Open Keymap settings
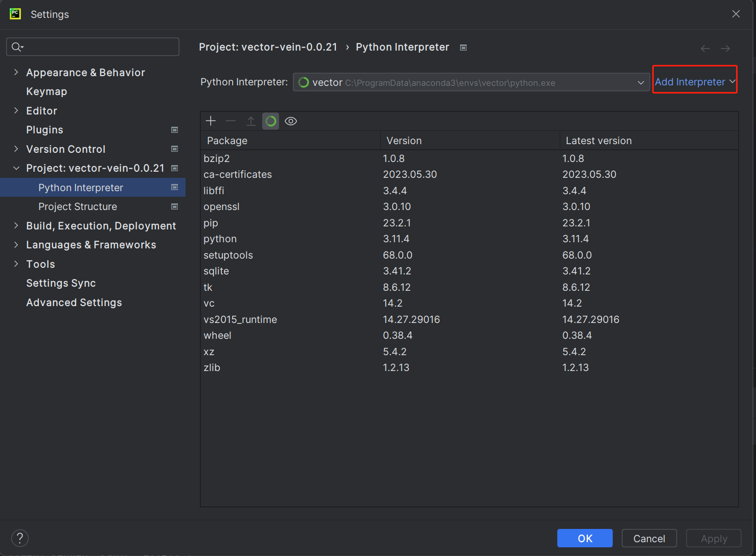Image resolution: width=756 pixels, height=556 pixels. pyautogui.click(x=47, y=91)
